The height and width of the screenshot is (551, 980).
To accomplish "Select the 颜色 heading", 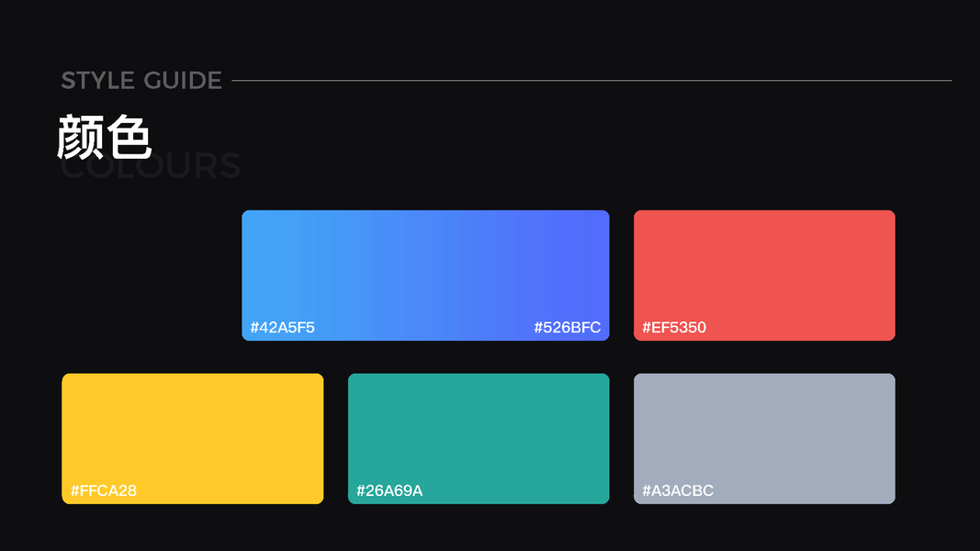I will pyautogui.click(x=104, y=139).
